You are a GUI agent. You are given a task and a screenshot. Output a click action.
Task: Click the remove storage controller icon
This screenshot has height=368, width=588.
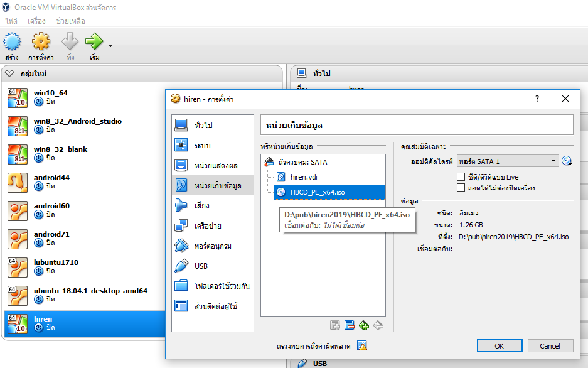click(x=350, y=325)
